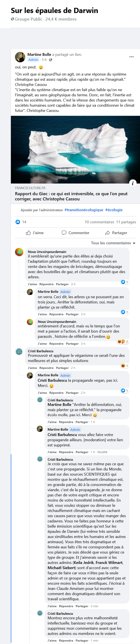140x644 pixels.
Task: Click Cristi Barbulescu's avatar on the veganism comment
Action: coord(19,352)
